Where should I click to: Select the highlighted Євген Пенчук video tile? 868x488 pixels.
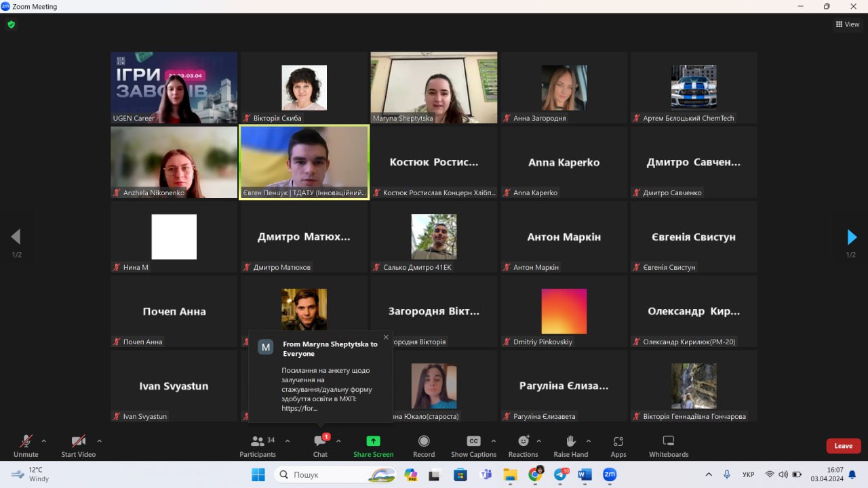coord(304,162)
